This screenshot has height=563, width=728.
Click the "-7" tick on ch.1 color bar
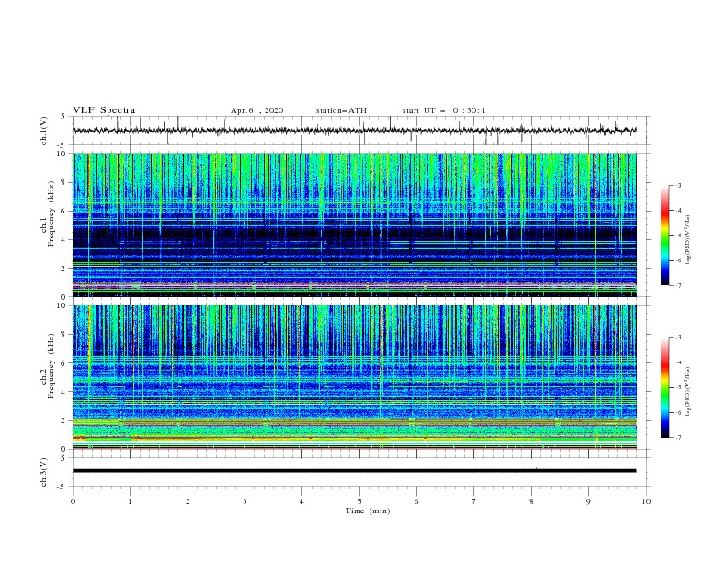coord(677,285)
